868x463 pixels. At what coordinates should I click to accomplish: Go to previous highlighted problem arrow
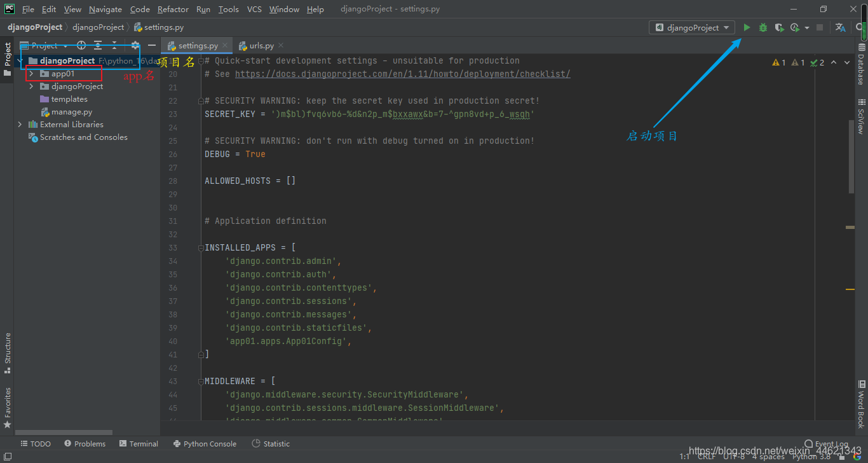coord(834,62)
